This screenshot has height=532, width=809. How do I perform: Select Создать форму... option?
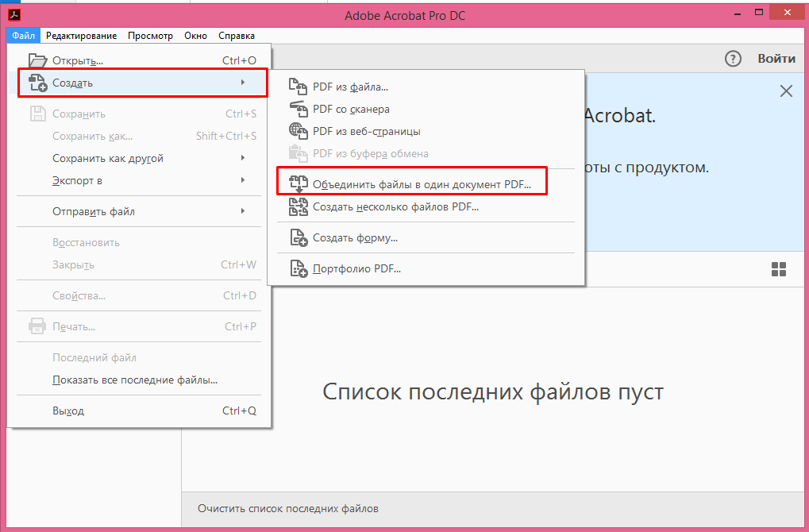point(426,238)
